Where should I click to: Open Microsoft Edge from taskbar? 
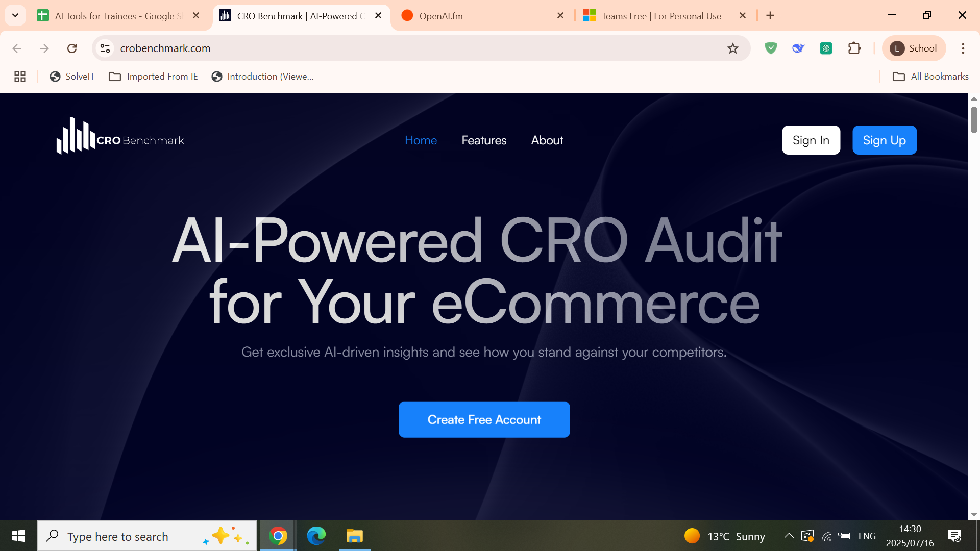316,536
